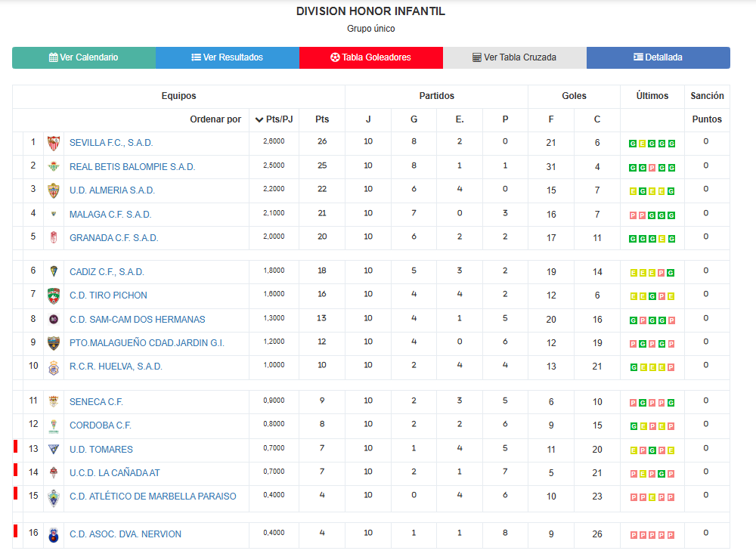Click Sevilla's first green G result badge

pos(633,144)
